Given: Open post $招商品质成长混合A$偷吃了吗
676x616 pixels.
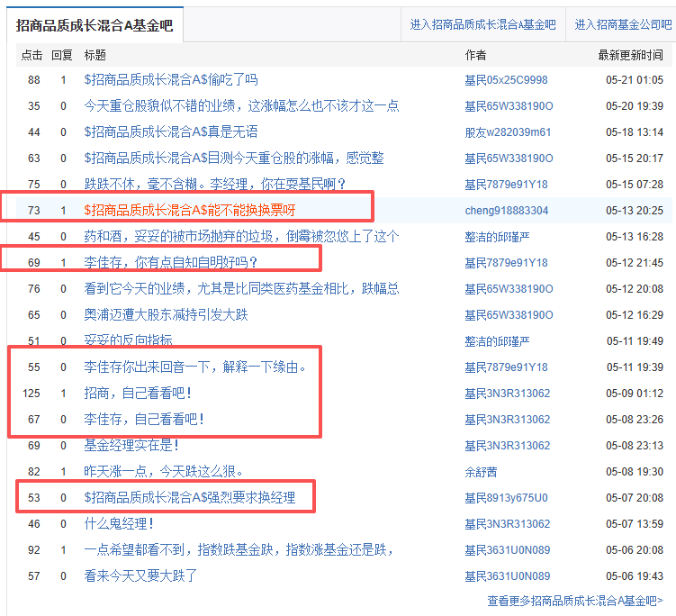Looking at the screenshot, I should (x=171, y=80).
